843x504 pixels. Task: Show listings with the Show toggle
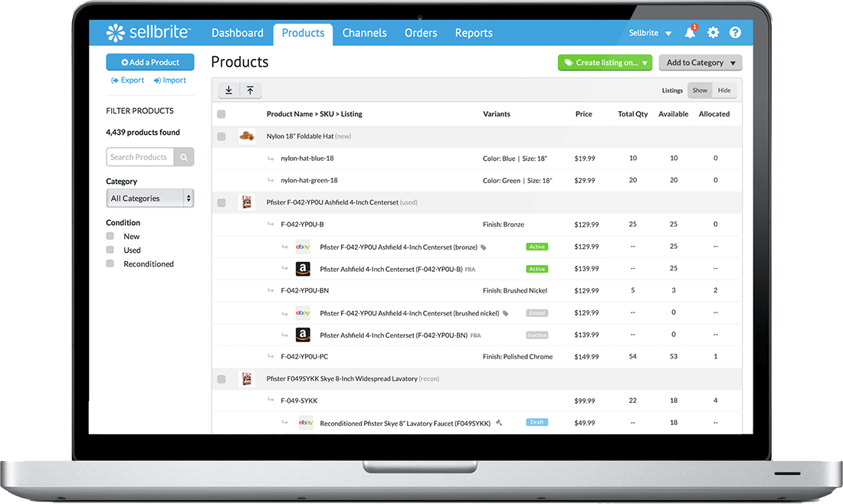pos(700,90)
